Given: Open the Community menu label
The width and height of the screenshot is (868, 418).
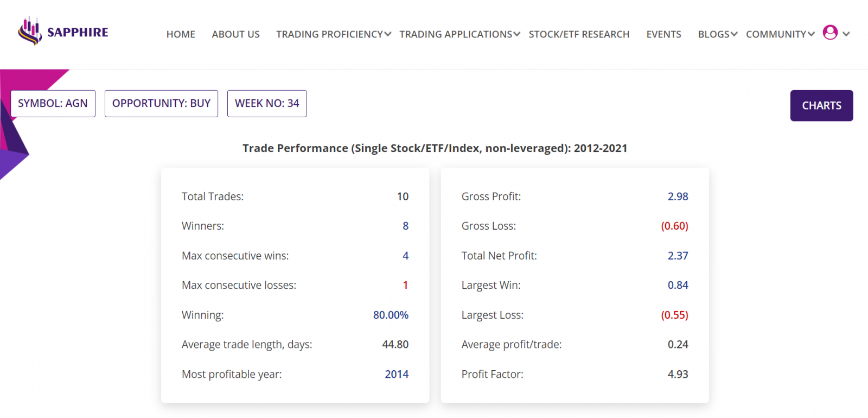Looking at the screenshot, I should 776,34.
